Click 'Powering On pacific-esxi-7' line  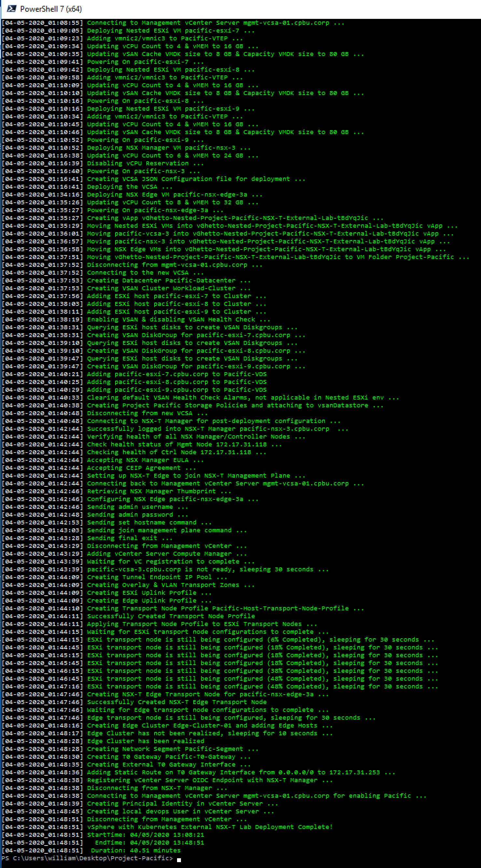point(103,62)
